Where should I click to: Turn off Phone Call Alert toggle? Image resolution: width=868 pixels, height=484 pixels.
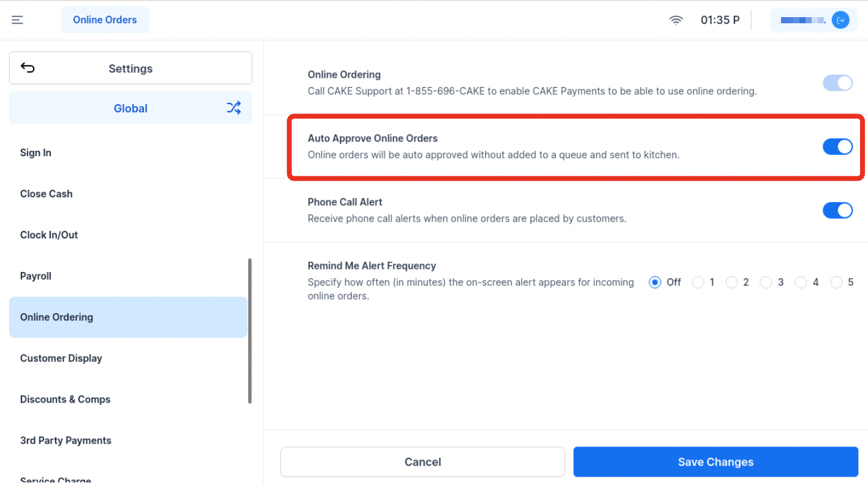point(837,210)
